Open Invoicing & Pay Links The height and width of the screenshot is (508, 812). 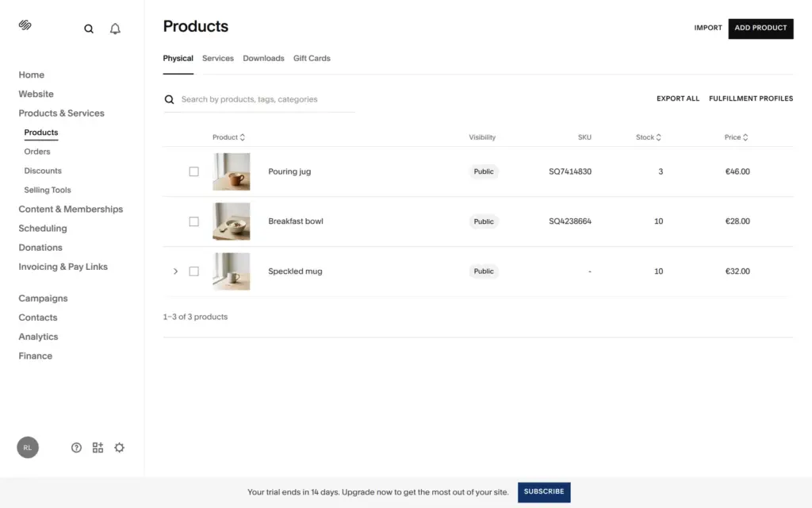(63, 267)
